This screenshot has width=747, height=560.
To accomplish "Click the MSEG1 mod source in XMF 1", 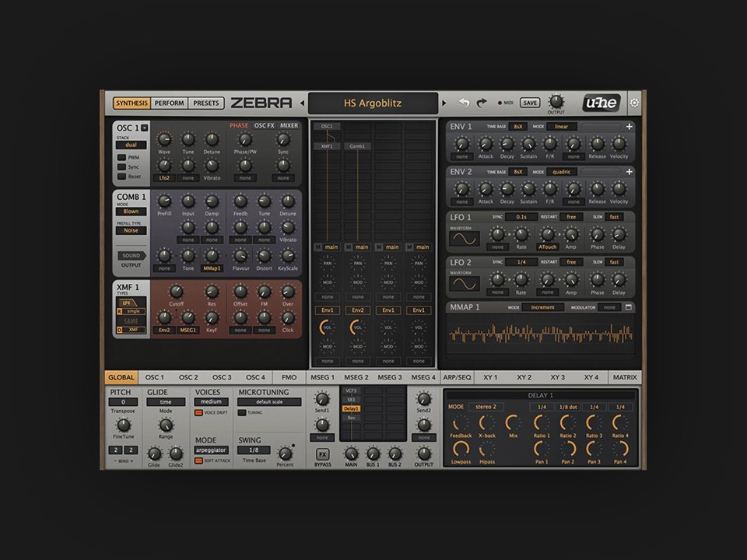I will coord(188,330).
